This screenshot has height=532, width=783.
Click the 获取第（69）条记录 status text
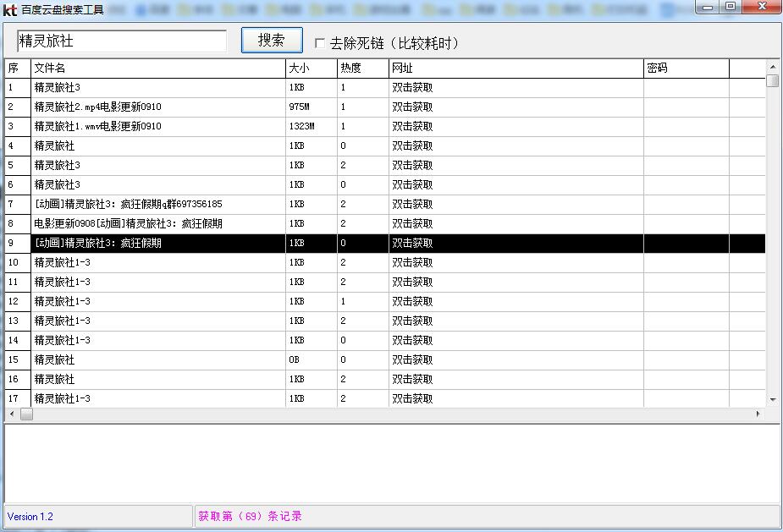click(x=249, y=517)
